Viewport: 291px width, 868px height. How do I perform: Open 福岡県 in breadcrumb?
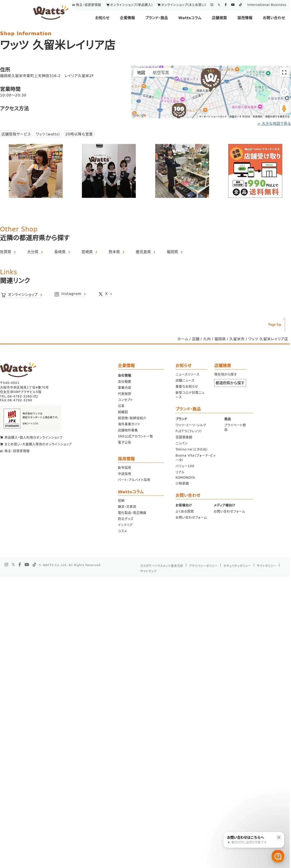pos(220,339)
